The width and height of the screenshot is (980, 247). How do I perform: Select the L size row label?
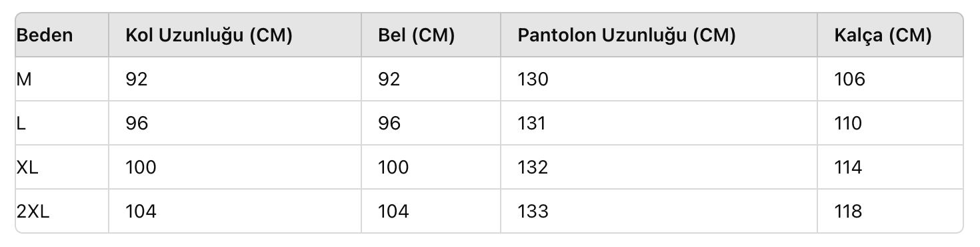(21, 123)
